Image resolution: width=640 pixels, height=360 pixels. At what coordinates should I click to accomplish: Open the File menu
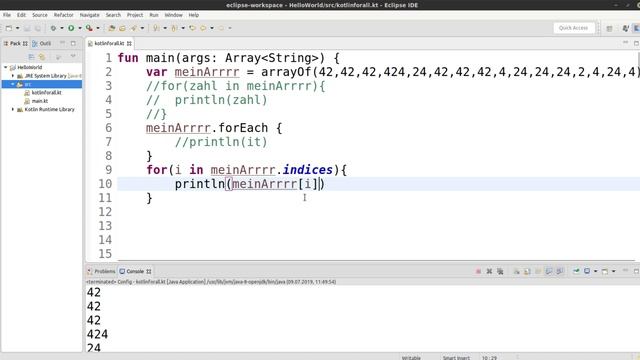7,15
